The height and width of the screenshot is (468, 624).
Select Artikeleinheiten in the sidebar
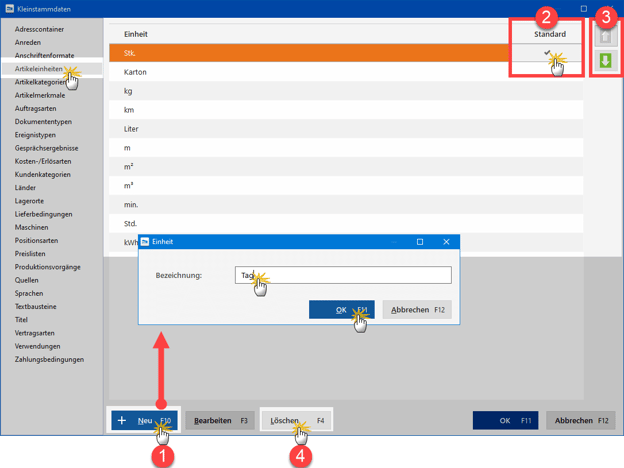[40, 69]
